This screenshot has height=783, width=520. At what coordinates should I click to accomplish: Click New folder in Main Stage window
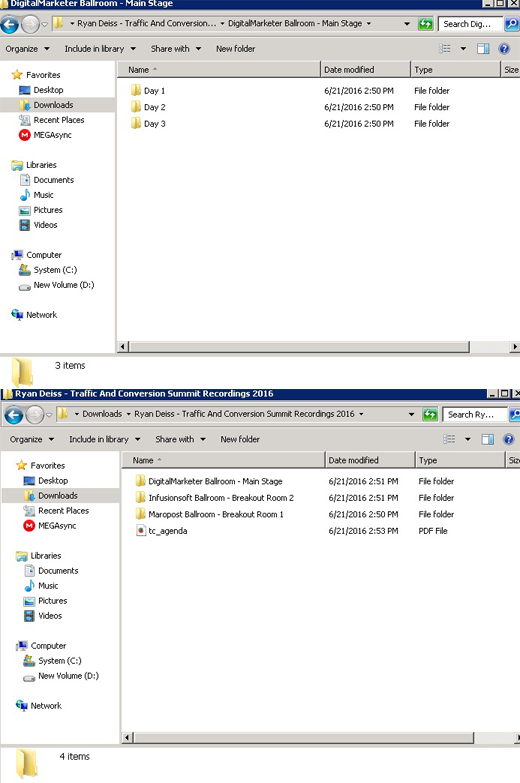(235, 48)
